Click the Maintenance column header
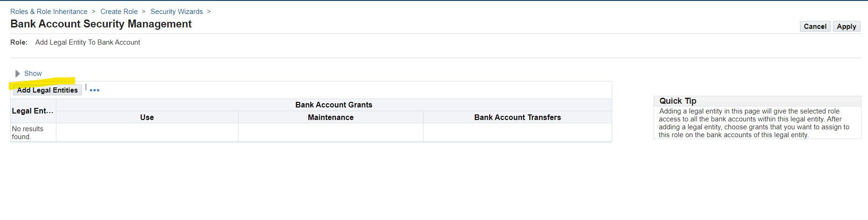Screen dimensions: 868x220 331,117
